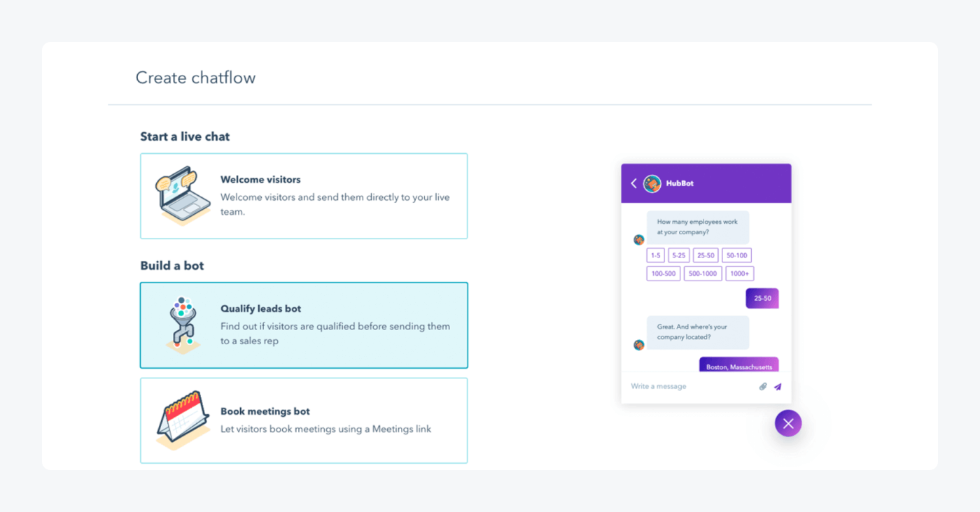The height and width of the screenshot is (512, 980).
Task: Choose the 1-5 employees quick reply
Action: 655,255
